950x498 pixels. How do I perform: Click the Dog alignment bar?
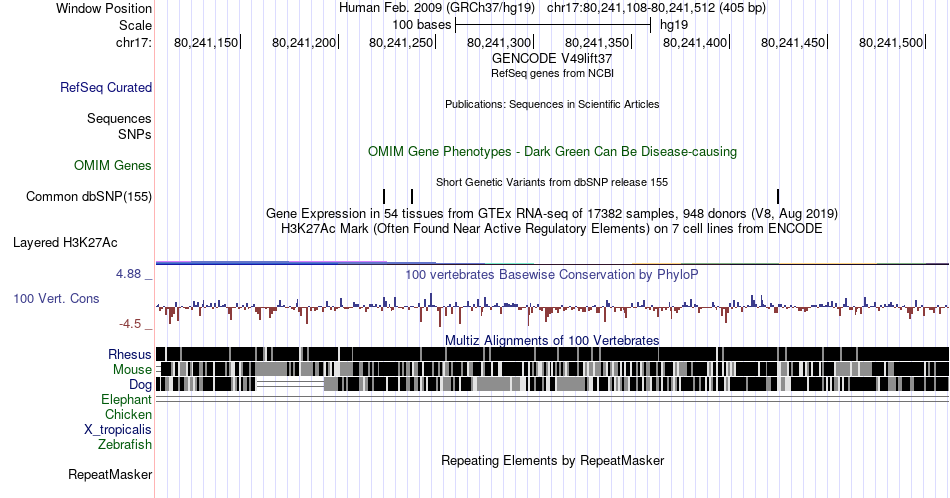click(x=552, y=383)
